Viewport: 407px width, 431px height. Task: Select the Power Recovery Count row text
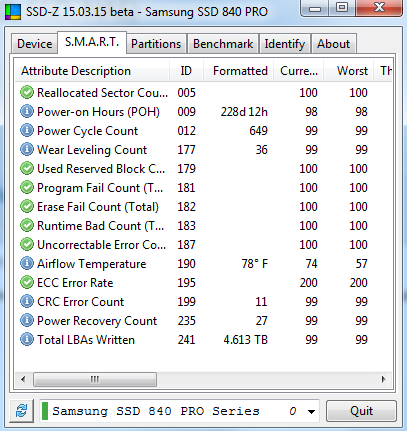pos(97,321)
